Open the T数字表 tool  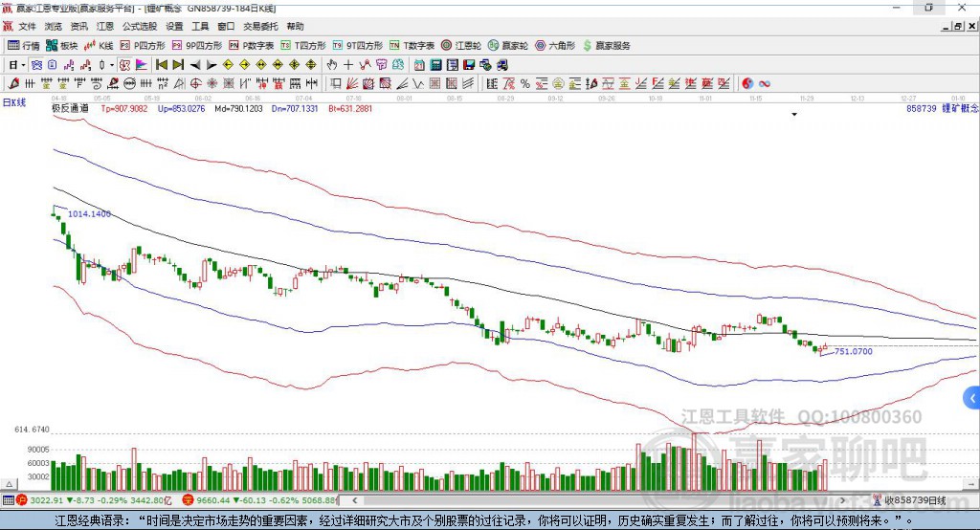pyautogui.click(x=412, y=46)
